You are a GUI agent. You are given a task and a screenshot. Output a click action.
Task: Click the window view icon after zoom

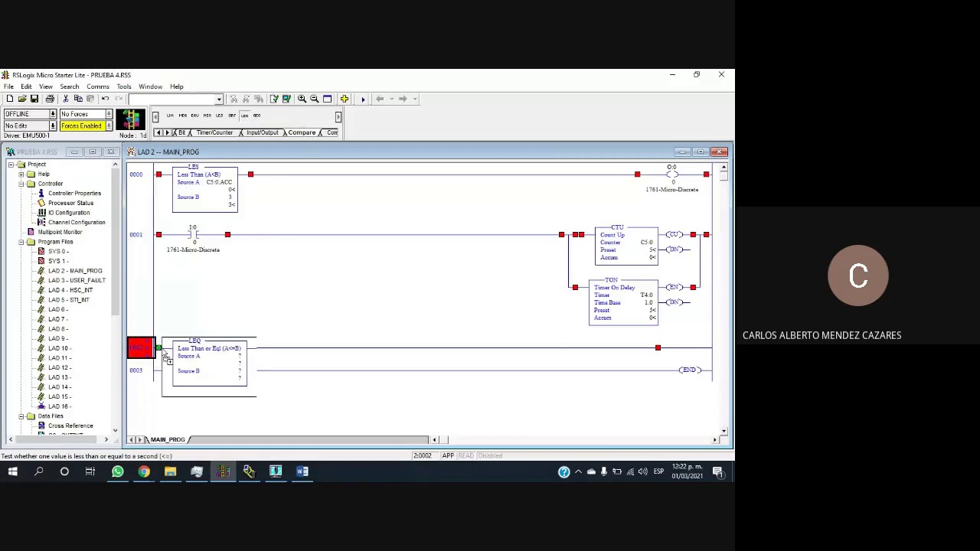pos(327,99)
